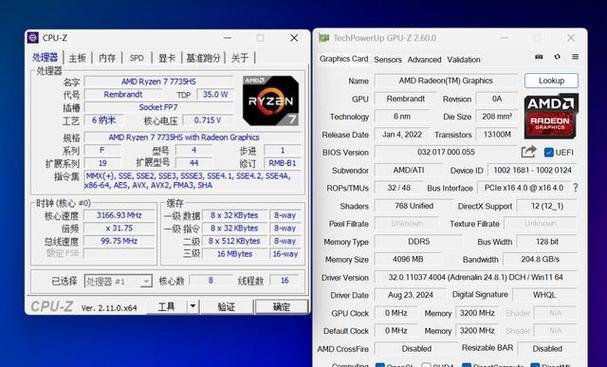Click the TDP value 35.0 W
Viewport: 607px width, 367px height.
coord(215,94)
